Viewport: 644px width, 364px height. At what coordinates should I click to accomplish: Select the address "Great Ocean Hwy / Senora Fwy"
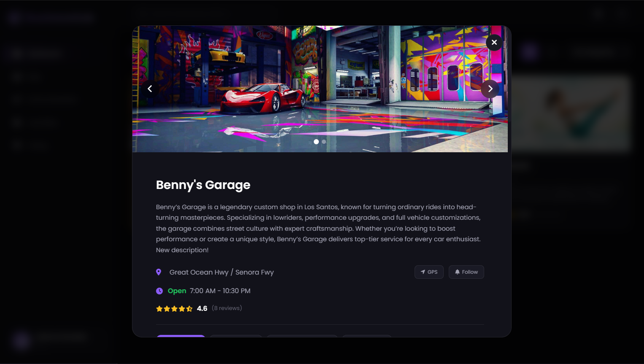[221, 272]
